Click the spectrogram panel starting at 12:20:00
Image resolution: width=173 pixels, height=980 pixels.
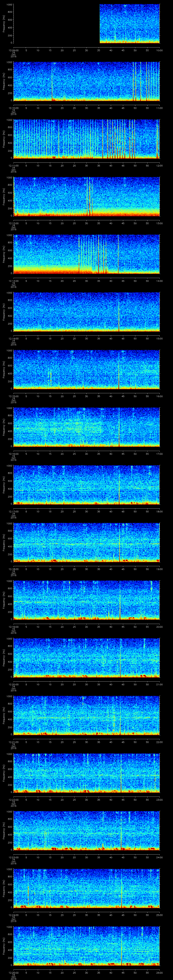(x=87, y=657)
